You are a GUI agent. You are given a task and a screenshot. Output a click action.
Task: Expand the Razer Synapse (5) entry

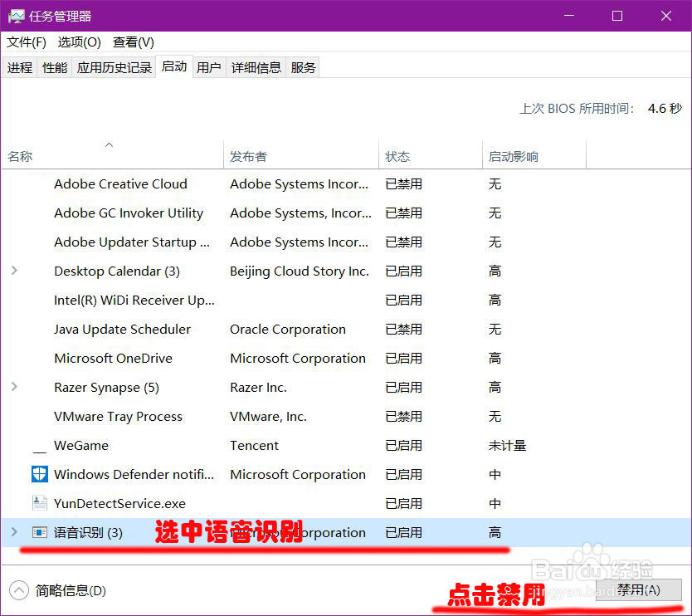click(15, 387)
